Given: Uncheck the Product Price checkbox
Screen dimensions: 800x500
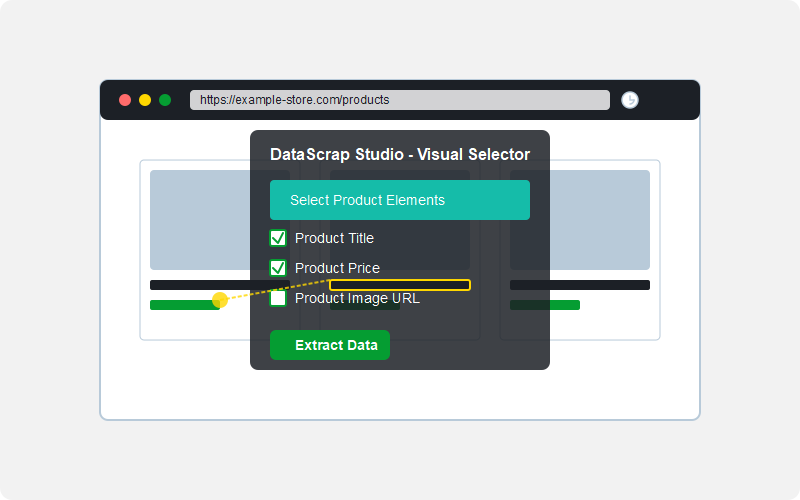Looking at the screenshot, I should pos(278,268).
